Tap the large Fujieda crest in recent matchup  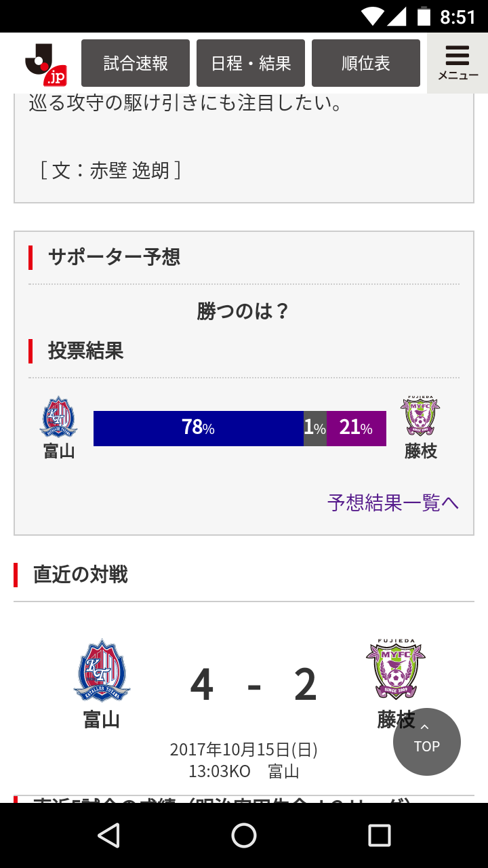[x=396, y=669]
